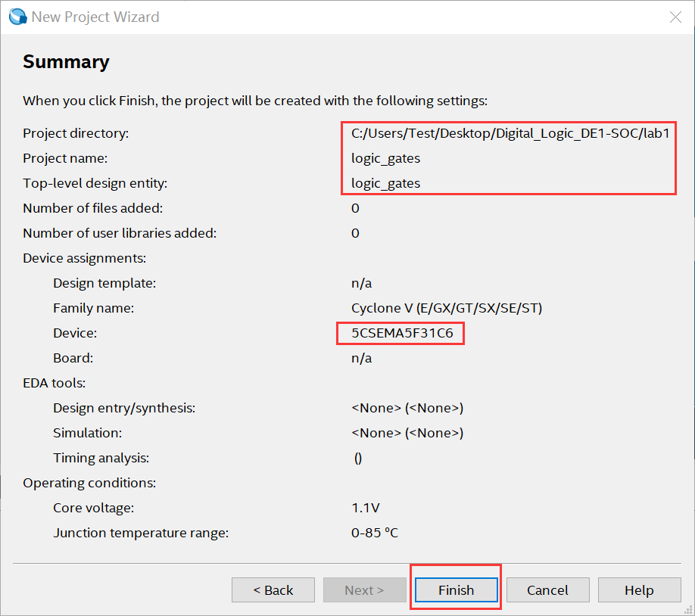Click the Simulation <None> value
This screenshot has height=616, width=695.
point(407,433)
